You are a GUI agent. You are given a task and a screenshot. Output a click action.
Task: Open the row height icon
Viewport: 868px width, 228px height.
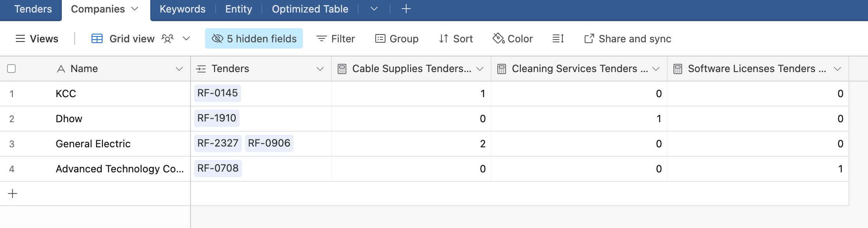(558, 38)
